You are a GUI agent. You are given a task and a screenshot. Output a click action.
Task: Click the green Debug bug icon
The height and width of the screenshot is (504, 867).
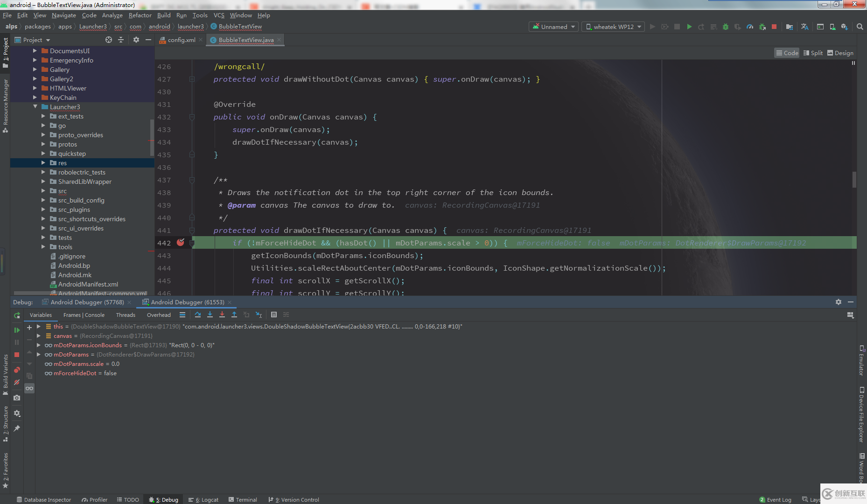725,27
